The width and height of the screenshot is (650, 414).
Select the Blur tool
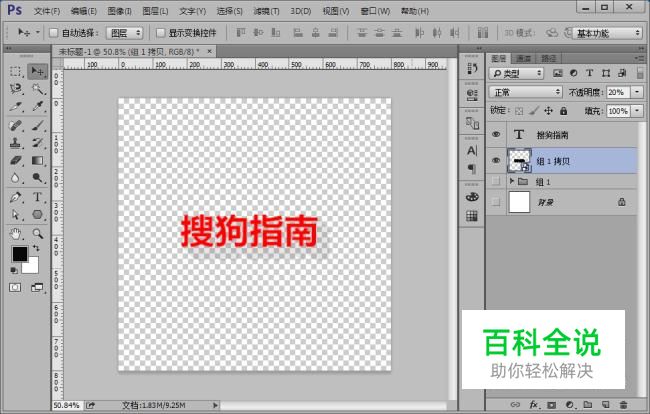[16, 178]
